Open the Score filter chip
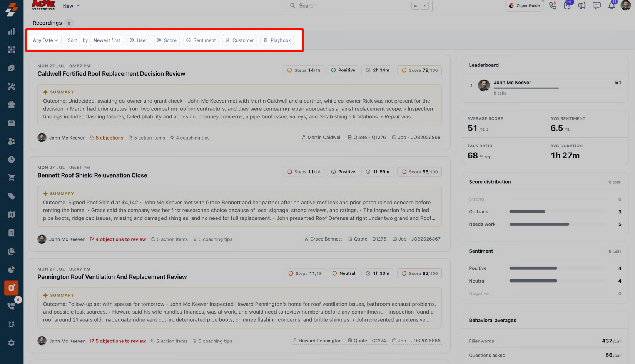The image size is (635, 364). (167, 40)
